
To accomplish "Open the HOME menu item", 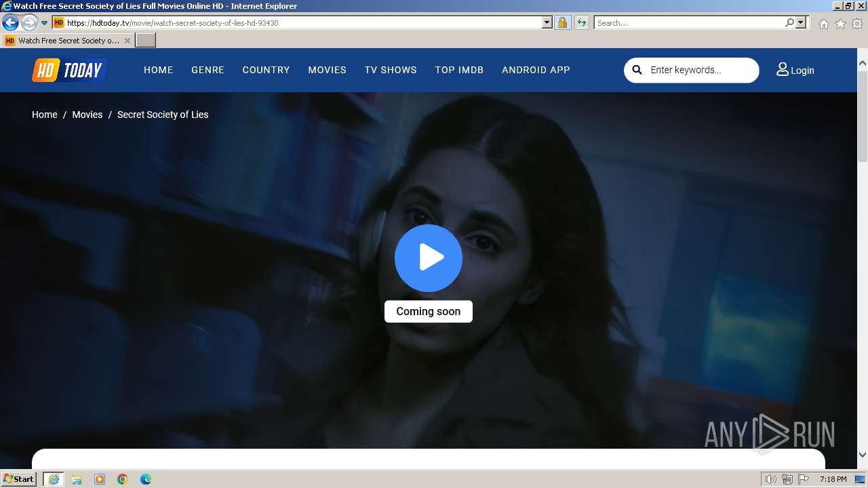I will tap(159, 70).
